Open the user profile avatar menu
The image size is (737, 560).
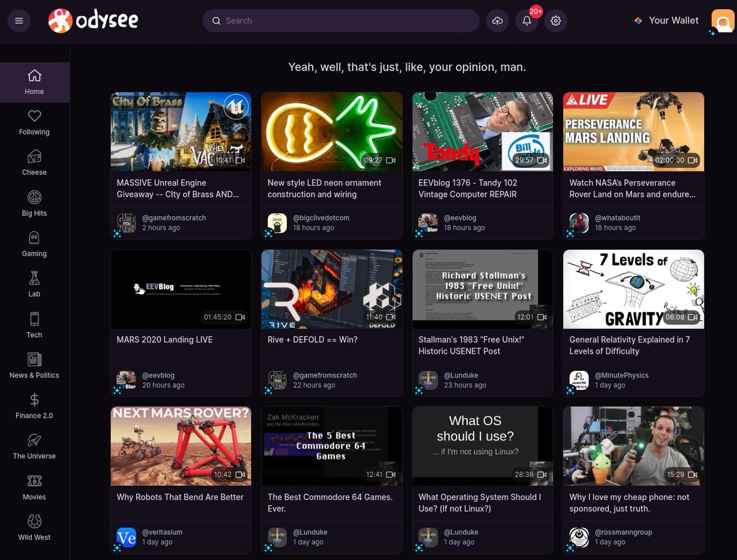point(722,21)
